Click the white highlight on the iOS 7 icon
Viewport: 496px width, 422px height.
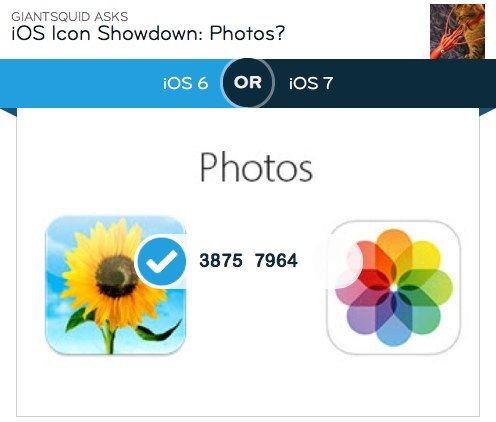coord(350,265)
